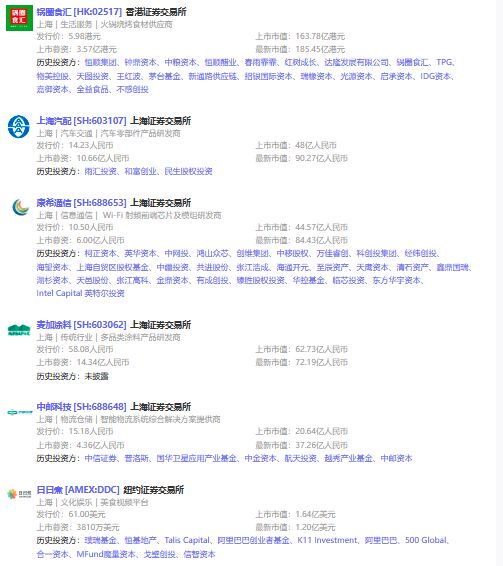
Task: Click the 上海汽配 blue circular logo
Action: [x=19, y=127]
